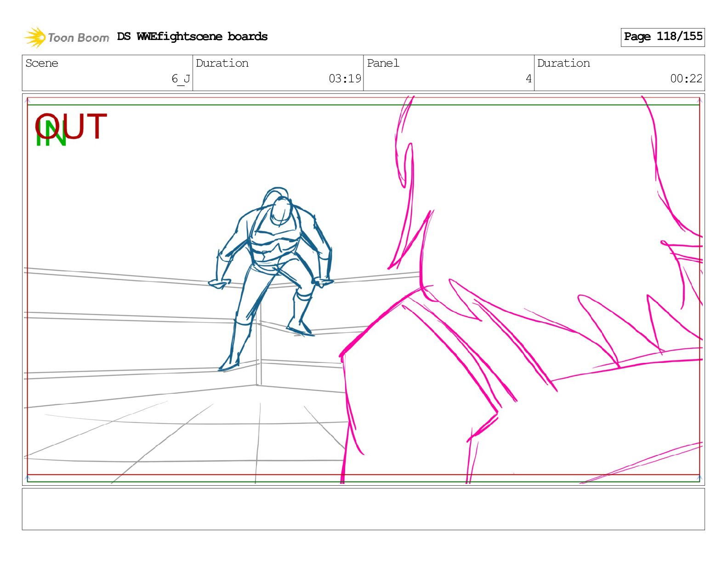Click the scene Duration value 03:19
Image resolution: width=728 pixels, height=563 pixels.
tap(345, 79)
